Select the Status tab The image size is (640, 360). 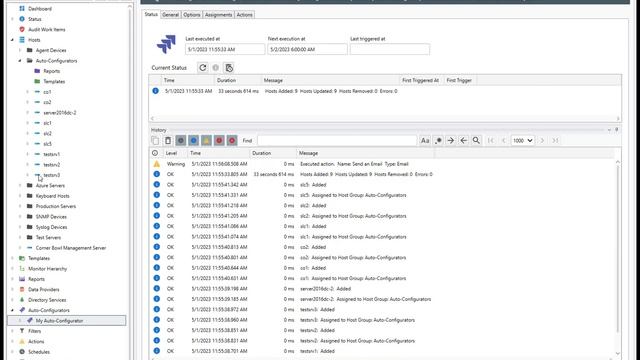151,14
